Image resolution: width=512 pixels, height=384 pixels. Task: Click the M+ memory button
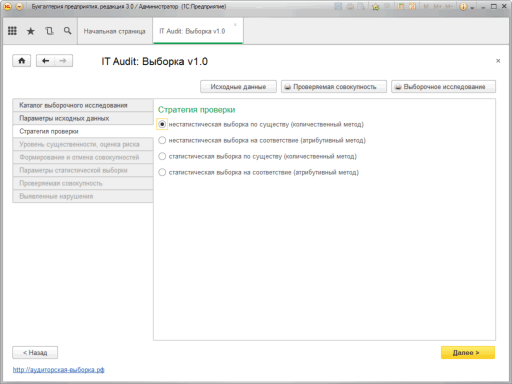coord(438,6)
